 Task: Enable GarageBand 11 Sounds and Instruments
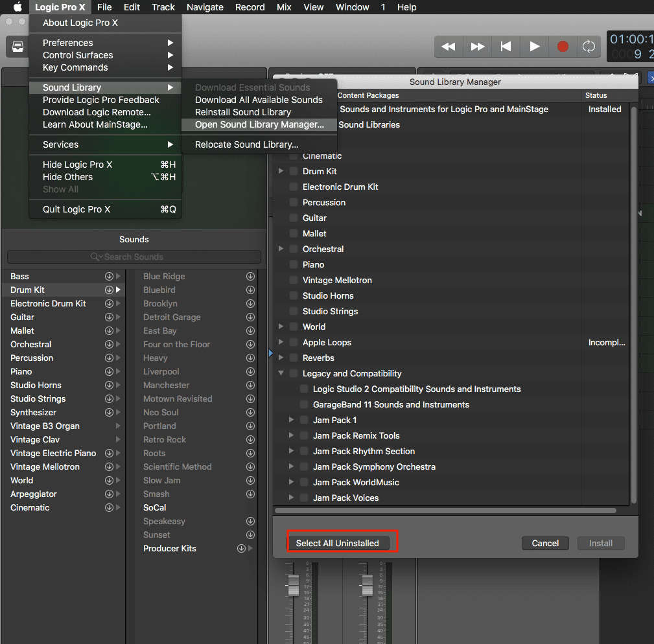click(304, 404)
